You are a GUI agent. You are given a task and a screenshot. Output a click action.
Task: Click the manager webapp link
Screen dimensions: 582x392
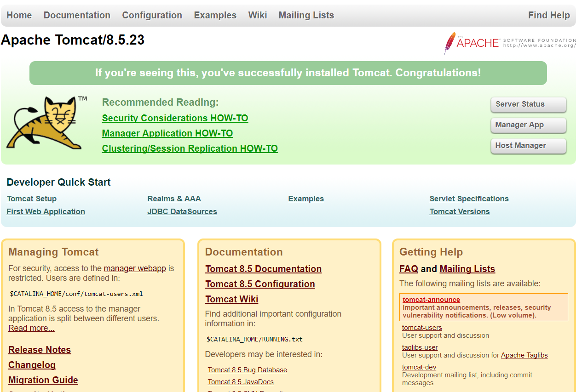tap(135, 268)
